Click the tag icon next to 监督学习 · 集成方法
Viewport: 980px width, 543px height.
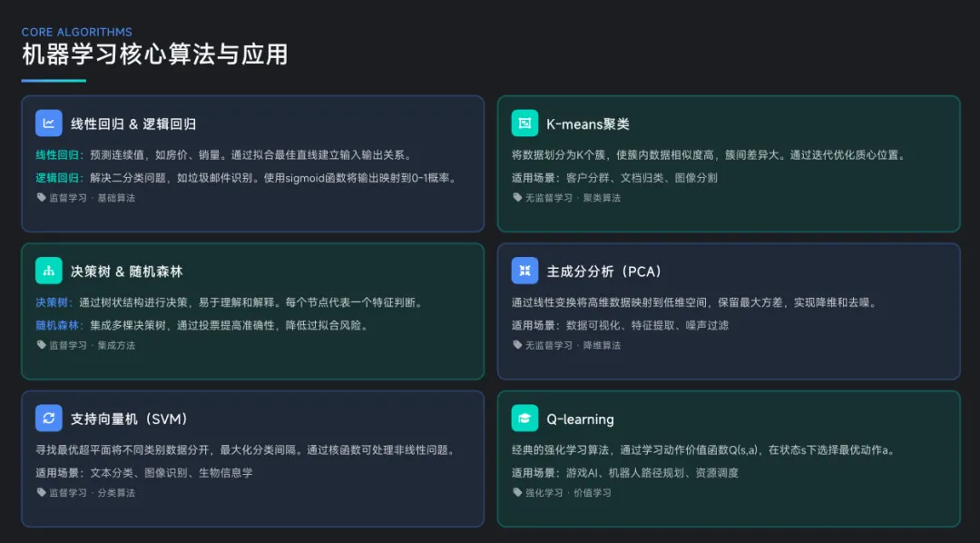(x=41, y=345)
